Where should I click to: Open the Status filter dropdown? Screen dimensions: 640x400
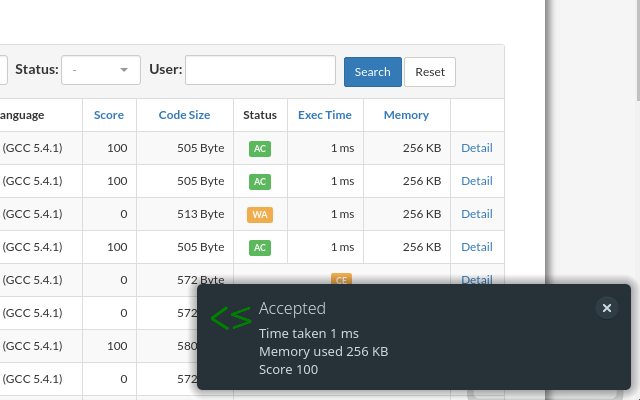101,70
